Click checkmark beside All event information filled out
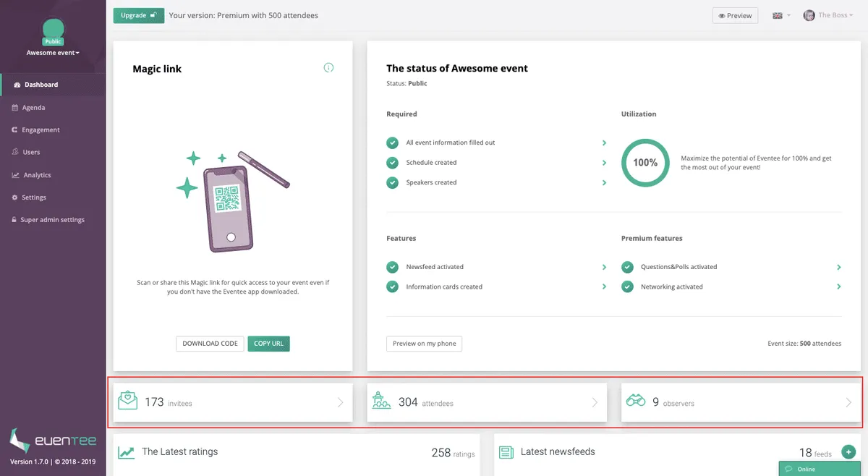 tap(392, 143)
